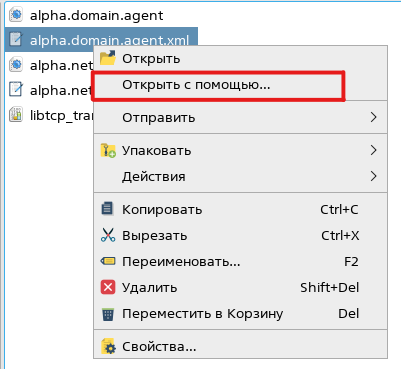401x369 pixels.
Task: Click the red X icon next to Удалить
Action: (108, 287)
